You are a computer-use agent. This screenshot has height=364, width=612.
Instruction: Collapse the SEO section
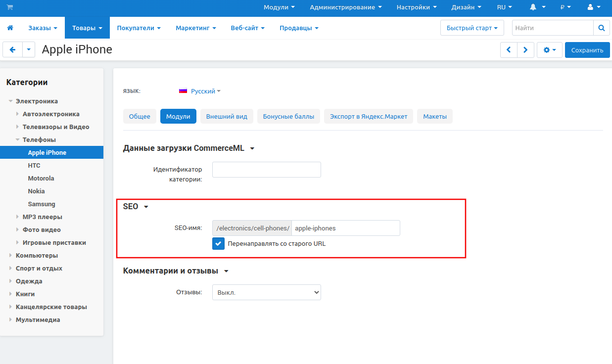tap(146, 207)
